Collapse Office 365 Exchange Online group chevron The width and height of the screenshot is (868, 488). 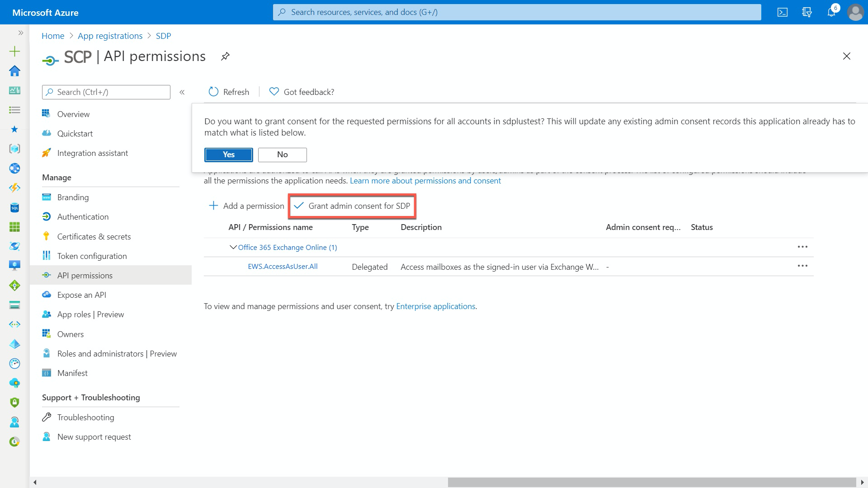tap(233, 247)
